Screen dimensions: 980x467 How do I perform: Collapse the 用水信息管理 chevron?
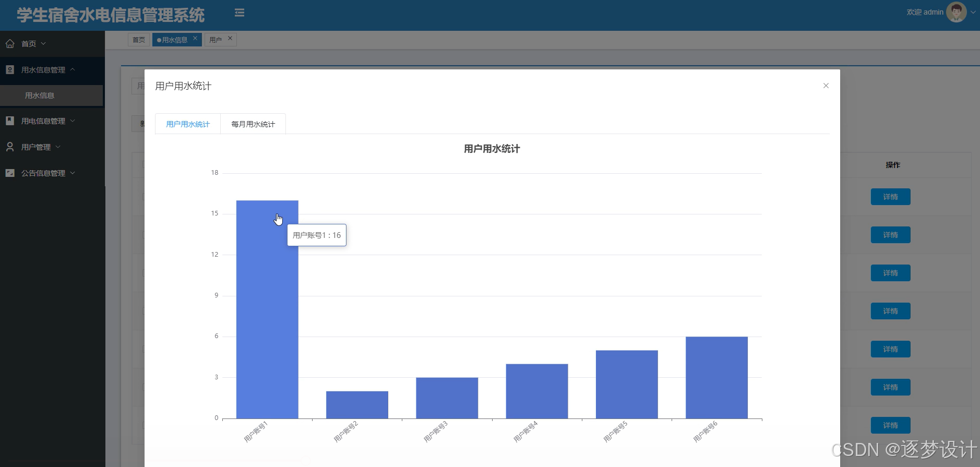(x=73, y=69)
